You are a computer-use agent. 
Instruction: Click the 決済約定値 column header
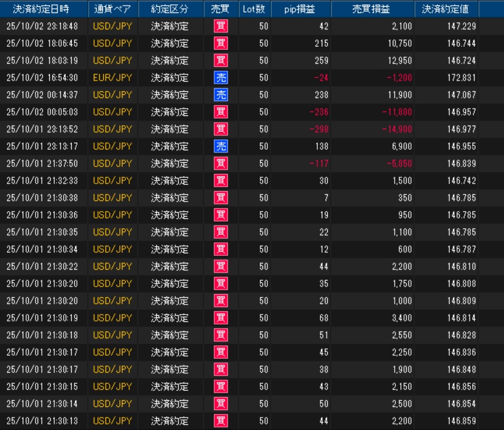click(446, 9)
